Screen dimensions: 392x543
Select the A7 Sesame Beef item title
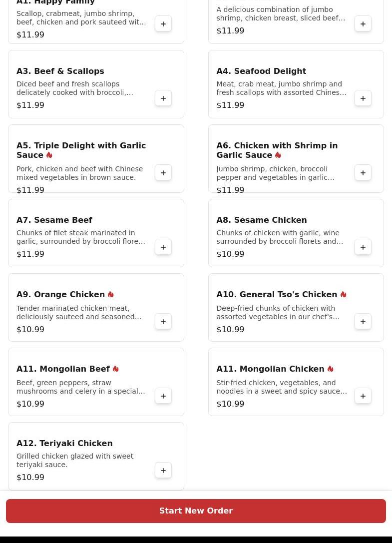point(54,220)
